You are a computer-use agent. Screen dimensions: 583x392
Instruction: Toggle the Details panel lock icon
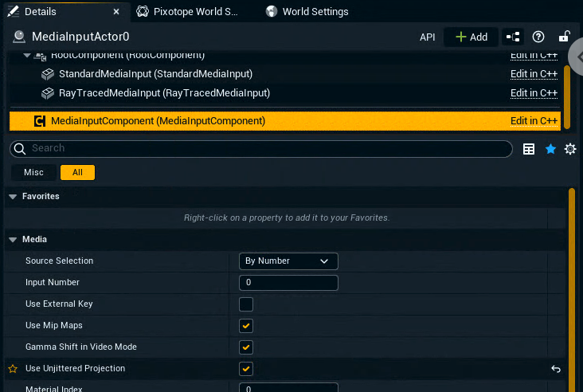click(564, 37)
